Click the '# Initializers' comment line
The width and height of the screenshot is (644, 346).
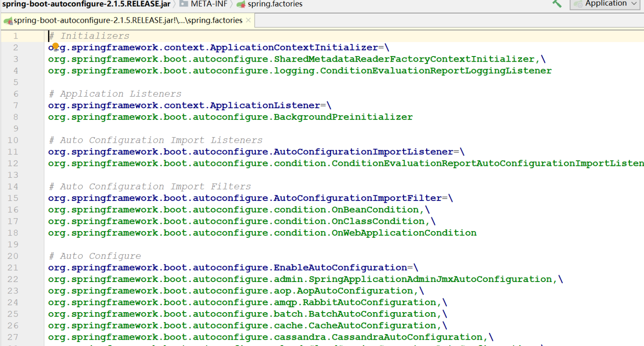coord(89,36)
